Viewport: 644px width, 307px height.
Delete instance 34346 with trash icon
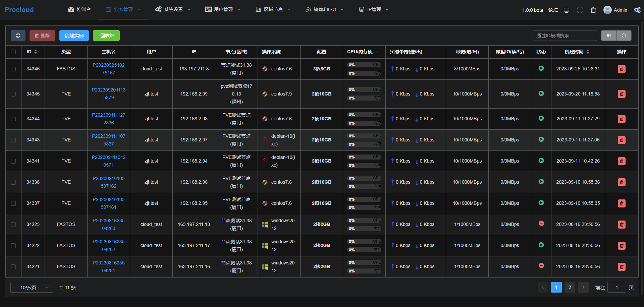pos(622,69)
